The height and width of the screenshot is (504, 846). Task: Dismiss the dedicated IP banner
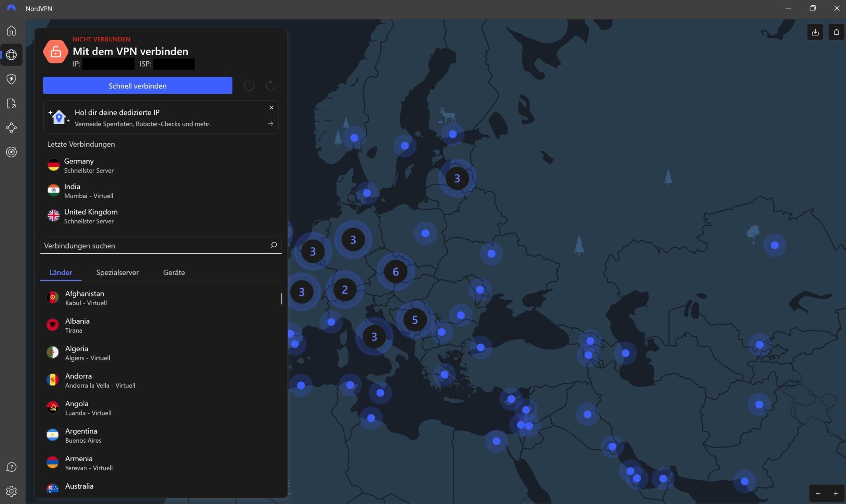tap(271, 107)
